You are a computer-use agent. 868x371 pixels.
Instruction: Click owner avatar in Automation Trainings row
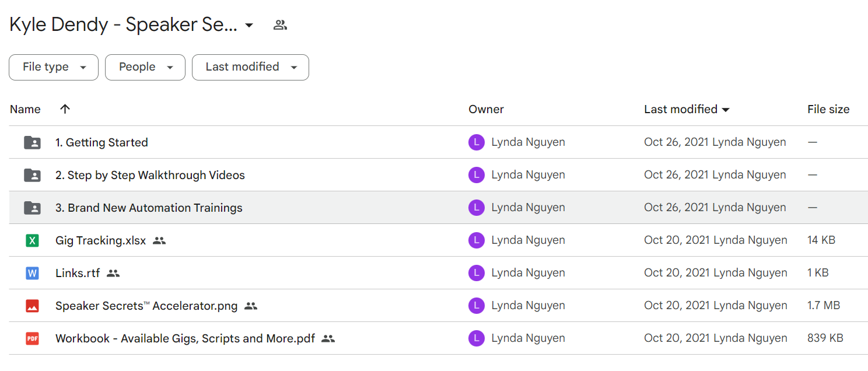coord(477,208)
